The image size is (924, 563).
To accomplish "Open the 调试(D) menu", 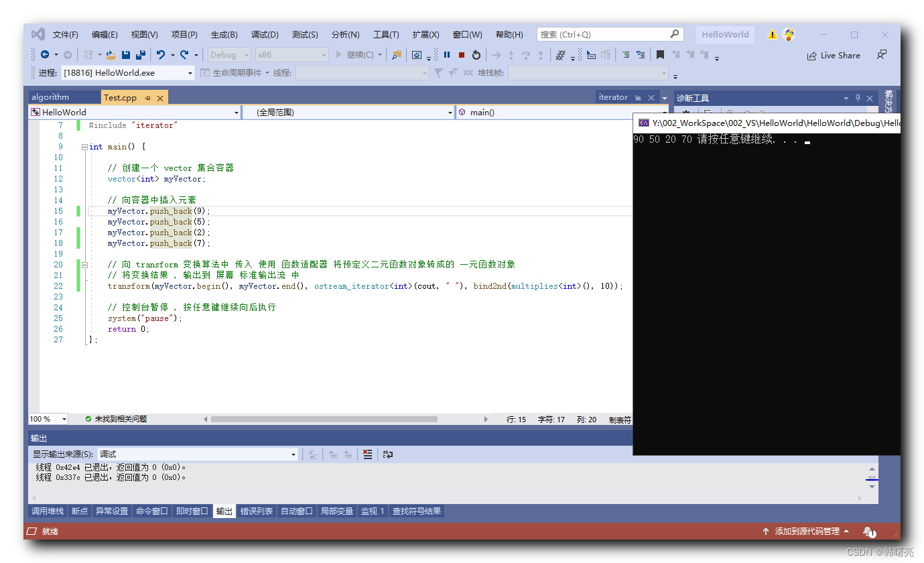I will point(264,34).
